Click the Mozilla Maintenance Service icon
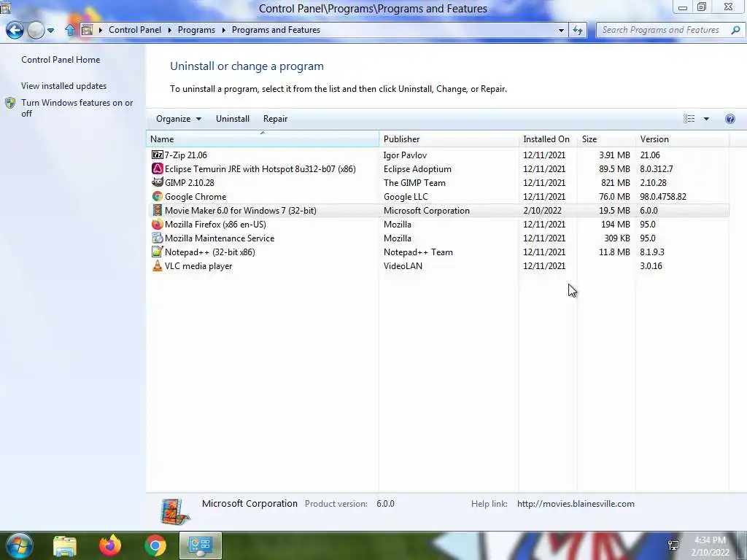Viewport: 747px width, 560px height. [x=158, y=238]
